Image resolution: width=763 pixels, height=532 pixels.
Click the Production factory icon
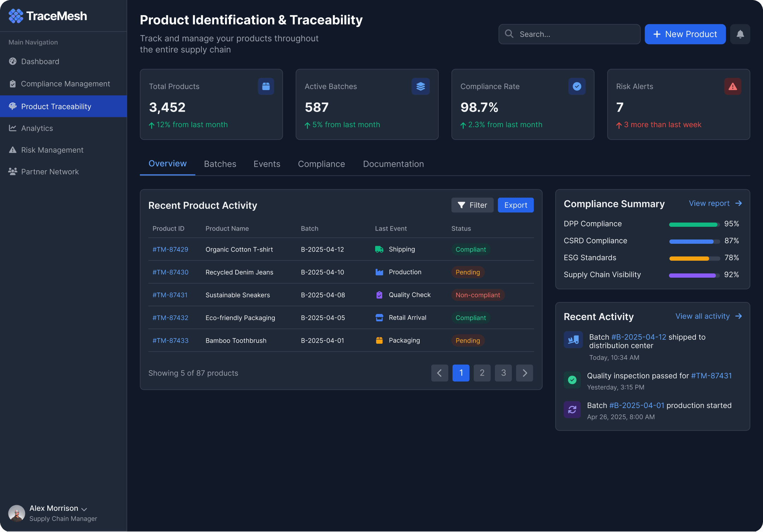click(x=379, y=272)
